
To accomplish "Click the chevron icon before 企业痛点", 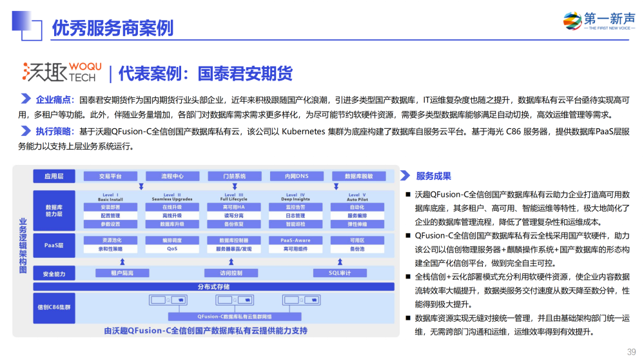I will point(26,99).
